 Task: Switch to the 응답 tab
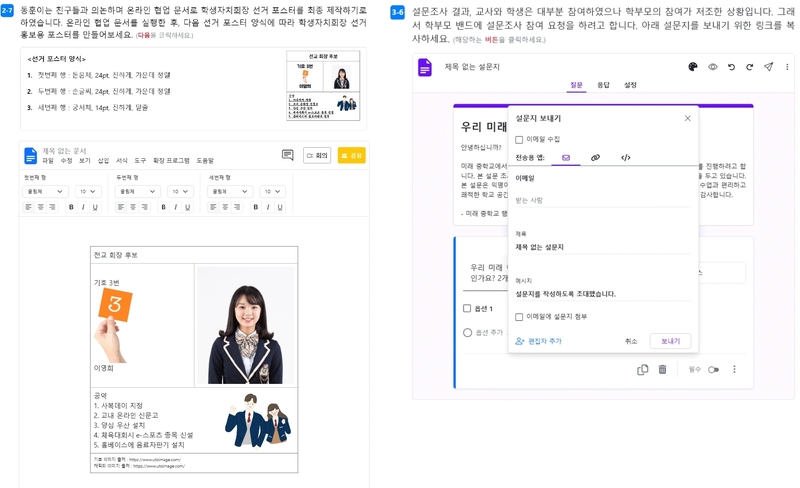click(604, 85)
